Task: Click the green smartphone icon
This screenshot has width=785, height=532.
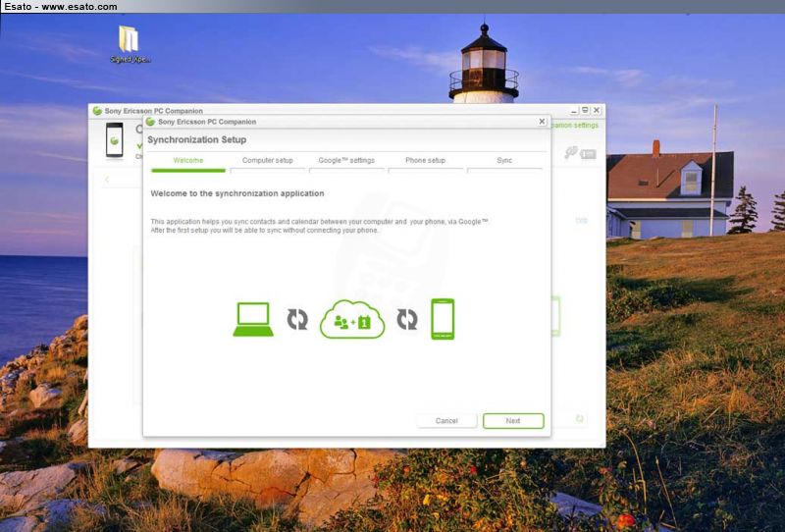Action: [444, 319]
